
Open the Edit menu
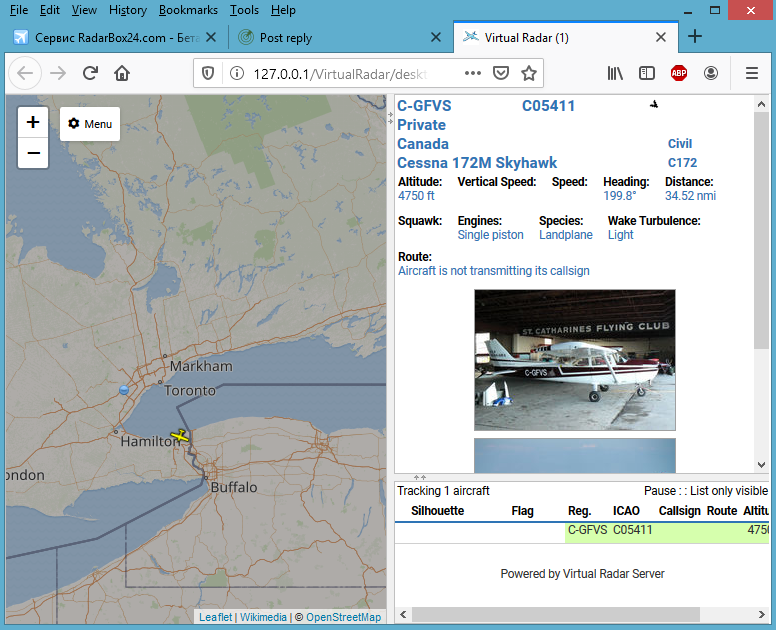(x=49, y=10)
